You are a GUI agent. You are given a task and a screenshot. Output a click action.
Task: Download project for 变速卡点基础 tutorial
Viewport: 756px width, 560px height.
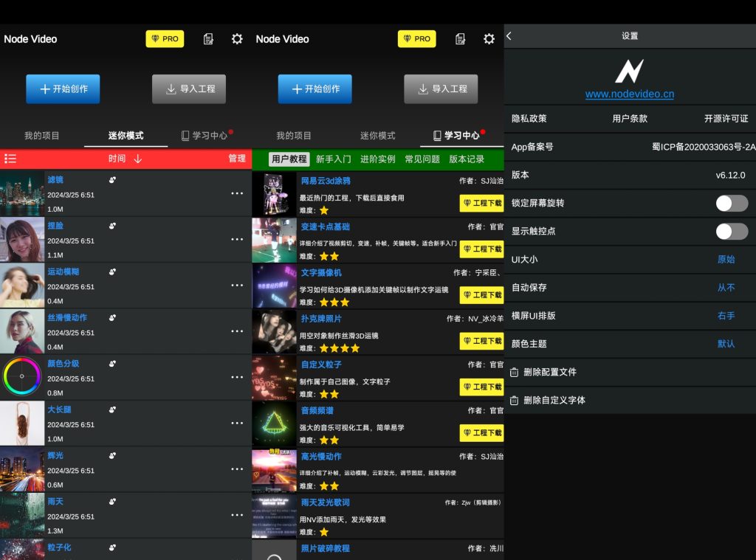(481, 249)
